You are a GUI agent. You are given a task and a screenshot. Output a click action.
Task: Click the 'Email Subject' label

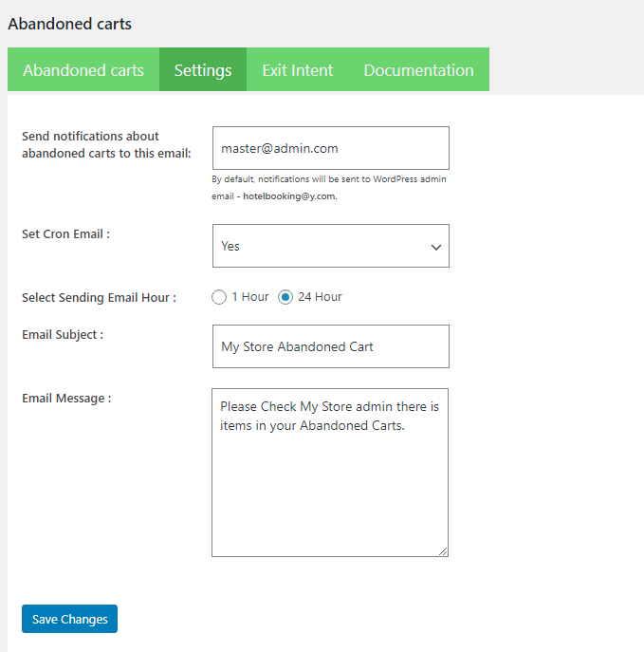[x=63, y=334]
